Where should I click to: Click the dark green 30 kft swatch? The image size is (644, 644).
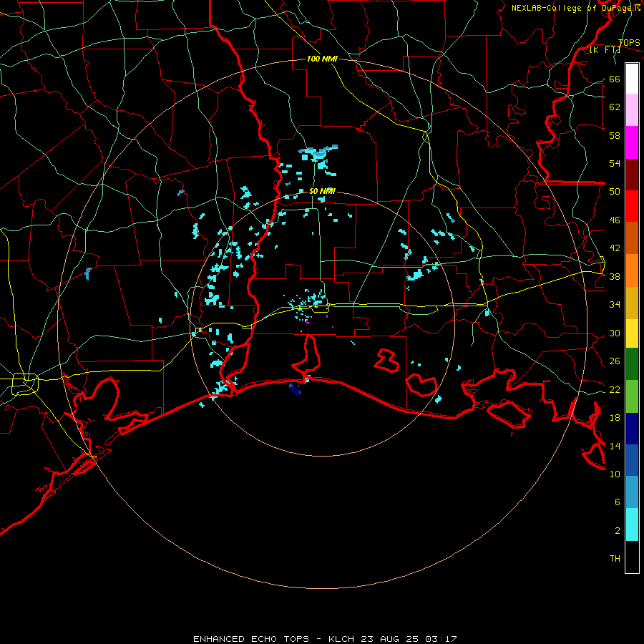pyautogui.click(x=632, y=364)
